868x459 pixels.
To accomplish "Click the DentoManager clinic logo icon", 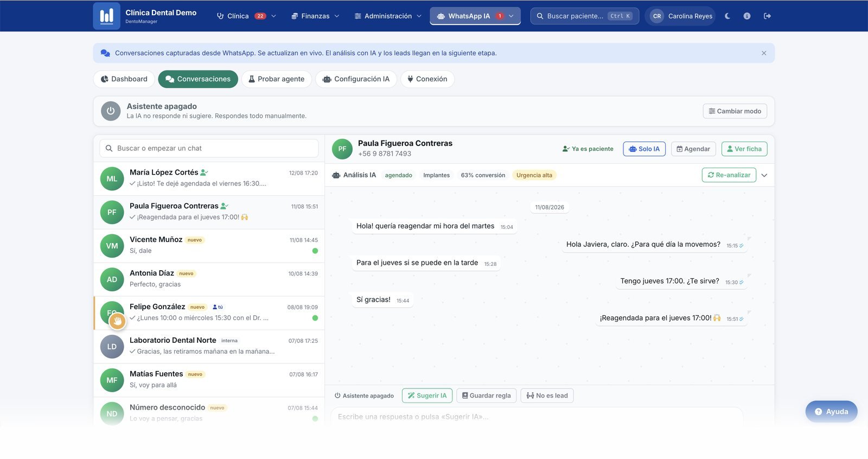I will pyautogui.click(x=106, y=16).
